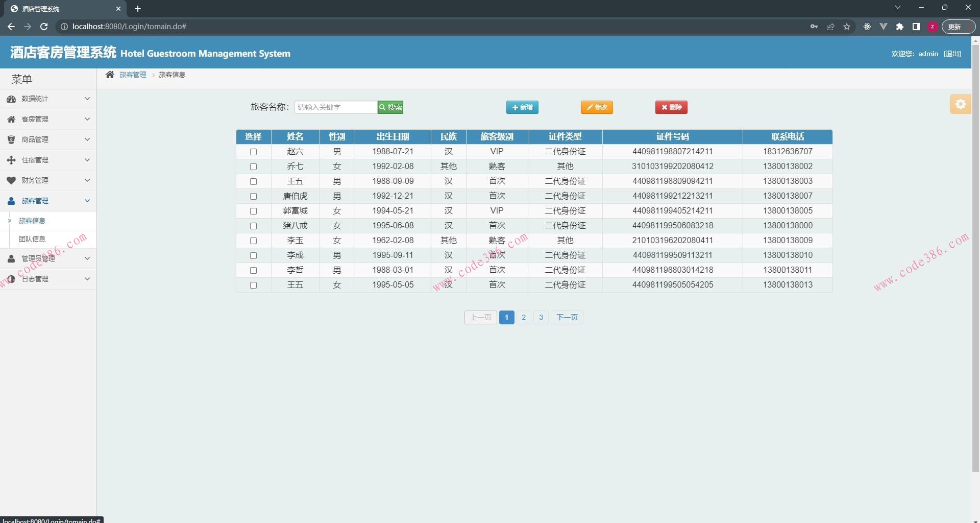
Task: Open the 团队信息 submenu item
Action: coord(32,239)
